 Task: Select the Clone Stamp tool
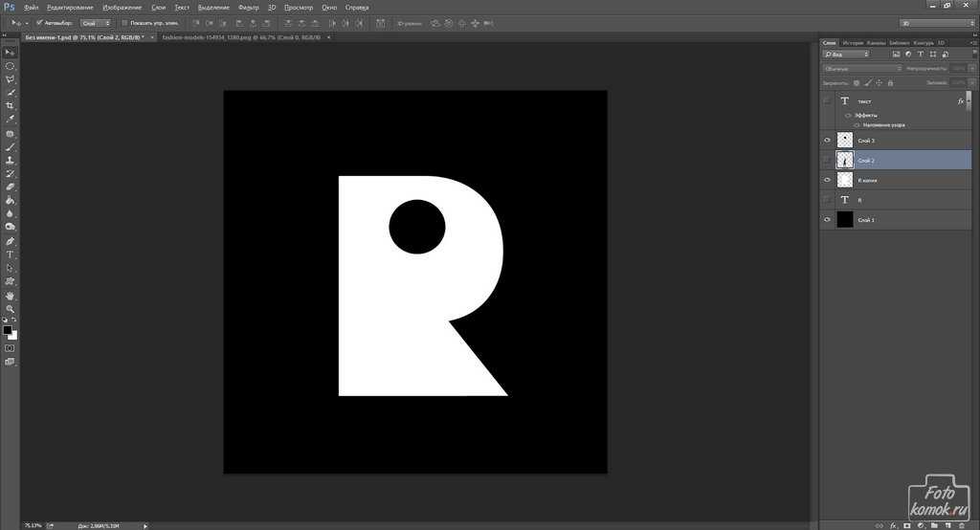pyautogui.click(x=10, y=160)
